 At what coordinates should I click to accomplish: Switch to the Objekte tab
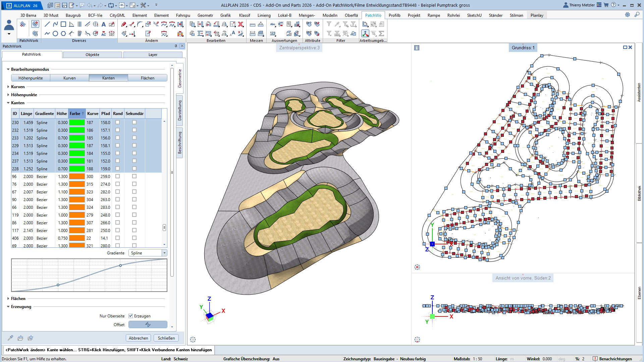[x=92, y=55]
